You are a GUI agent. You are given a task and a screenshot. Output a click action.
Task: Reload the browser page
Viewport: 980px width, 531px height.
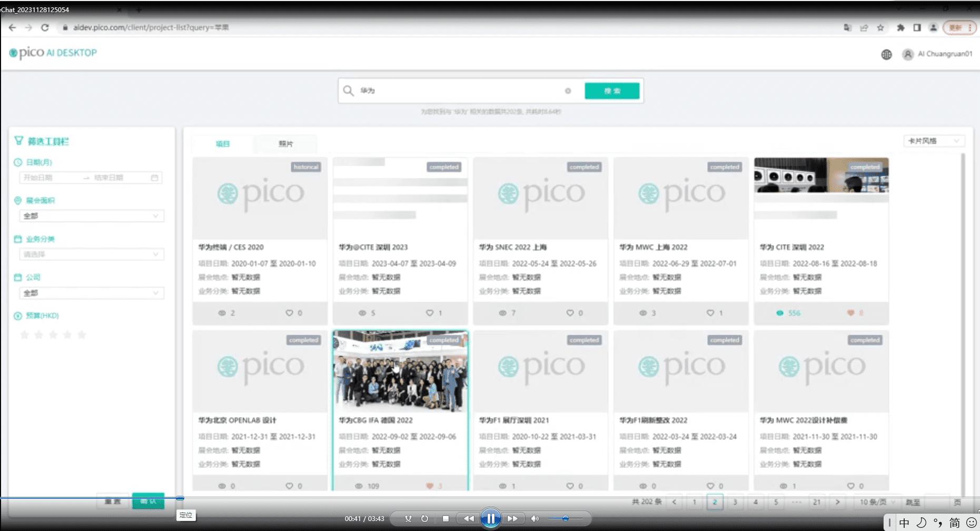coord(45,27)
